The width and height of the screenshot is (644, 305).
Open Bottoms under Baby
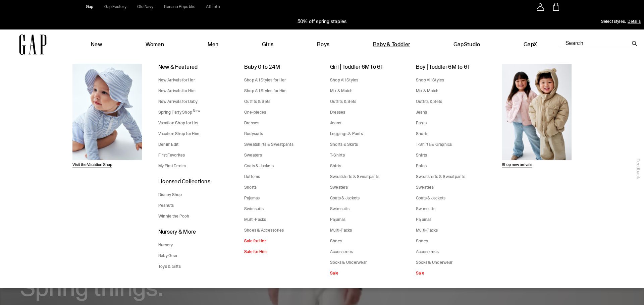tap(252, 177)
